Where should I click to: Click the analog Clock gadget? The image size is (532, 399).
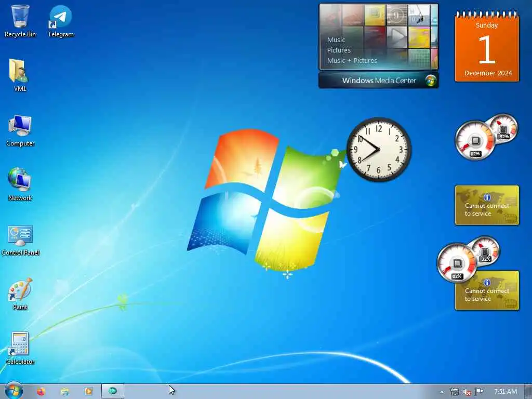[x=379, y=149]
